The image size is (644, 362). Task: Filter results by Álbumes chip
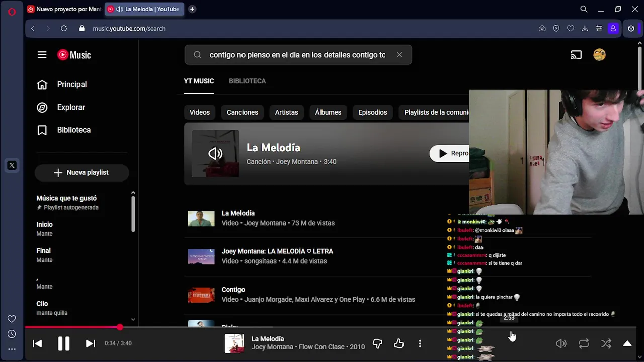(328, 112)
